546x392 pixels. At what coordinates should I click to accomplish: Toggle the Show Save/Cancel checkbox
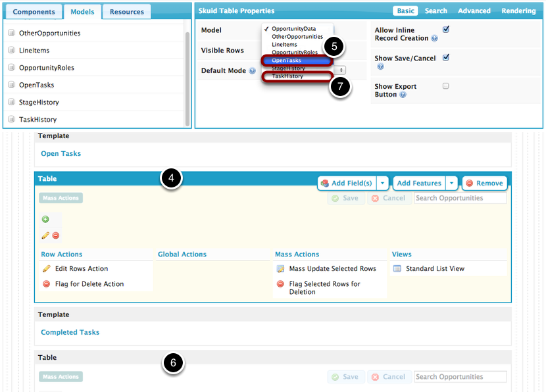(446, 58)
